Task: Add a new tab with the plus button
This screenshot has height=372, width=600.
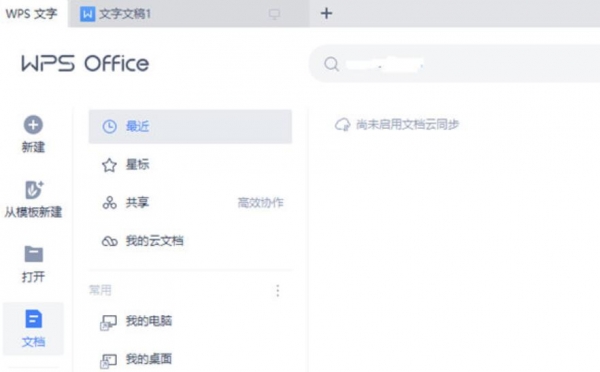Action: tap(326, 13)
